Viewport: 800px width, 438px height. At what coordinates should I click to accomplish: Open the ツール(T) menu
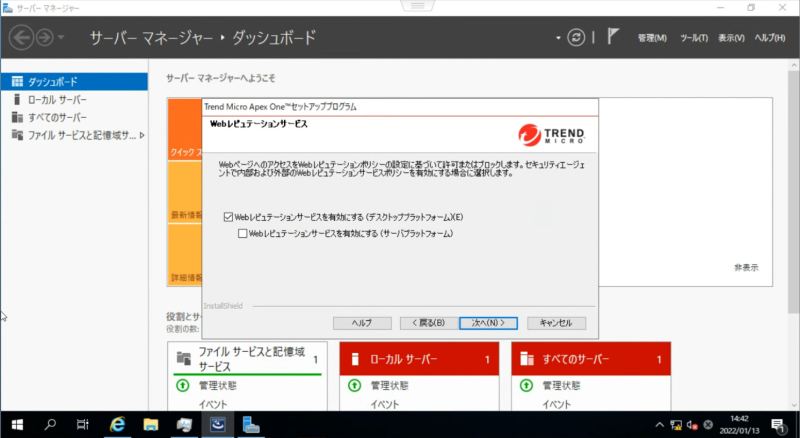[x=694, y=38]
